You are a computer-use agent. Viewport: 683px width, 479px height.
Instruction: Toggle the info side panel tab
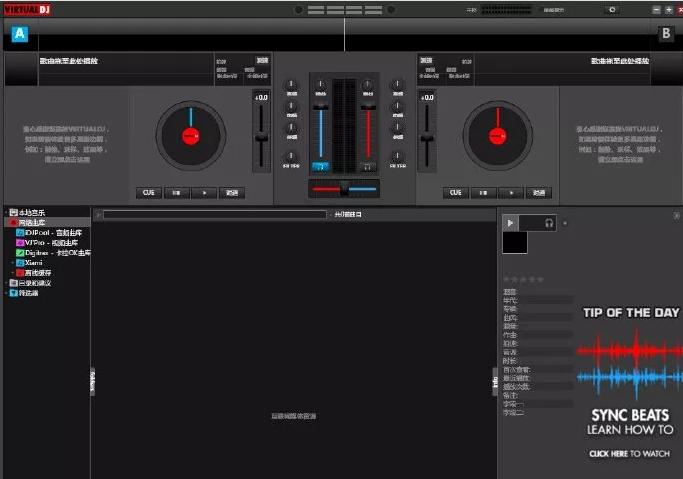(495, 382)
